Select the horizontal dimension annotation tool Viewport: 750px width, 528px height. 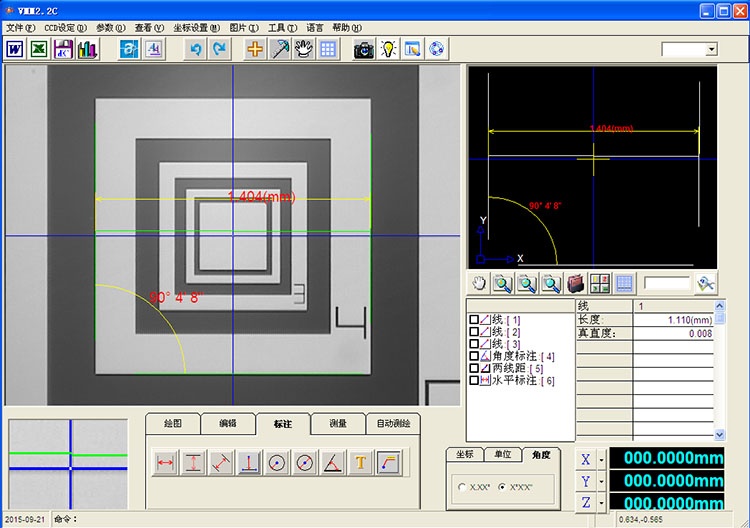point(165,462)
